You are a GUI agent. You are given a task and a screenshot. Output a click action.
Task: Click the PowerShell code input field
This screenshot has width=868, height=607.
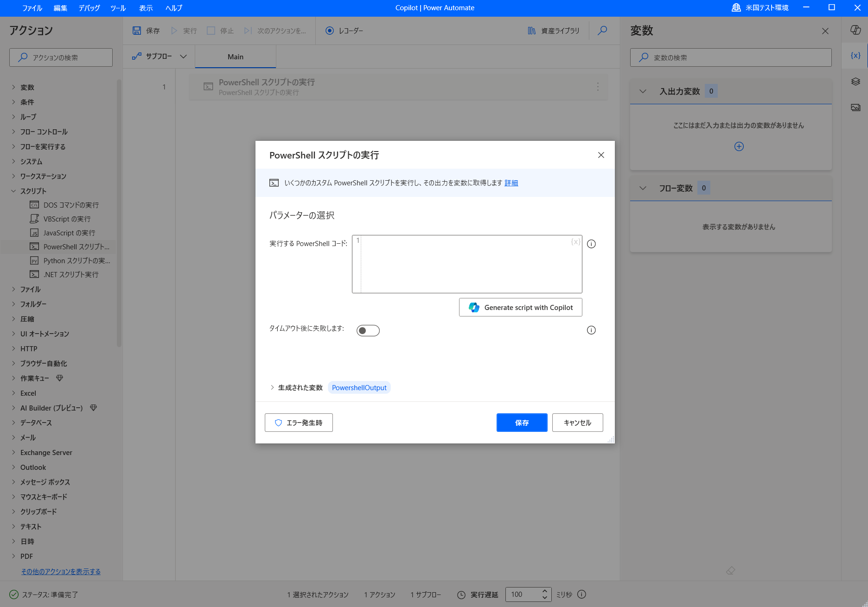tap(467, 264)
